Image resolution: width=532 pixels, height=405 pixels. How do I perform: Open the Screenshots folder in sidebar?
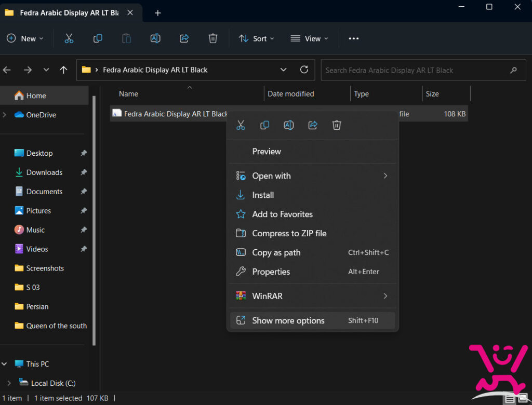click(x=44, y=268)
